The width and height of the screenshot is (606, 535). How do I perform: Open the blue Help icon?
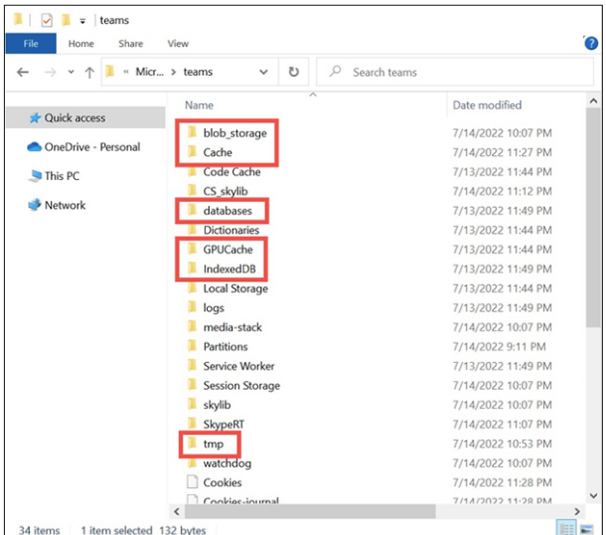591,43
